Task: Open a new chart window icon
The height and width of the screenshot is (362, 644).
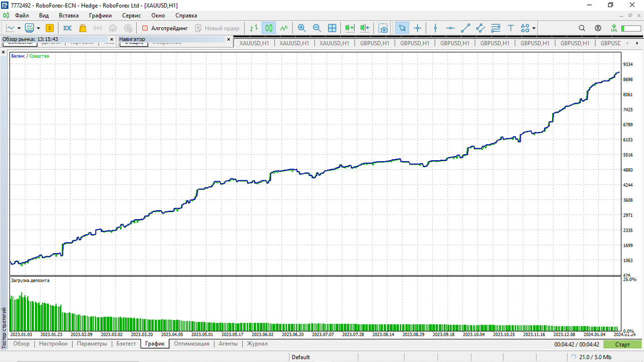Action: click(x=10, y=28)
